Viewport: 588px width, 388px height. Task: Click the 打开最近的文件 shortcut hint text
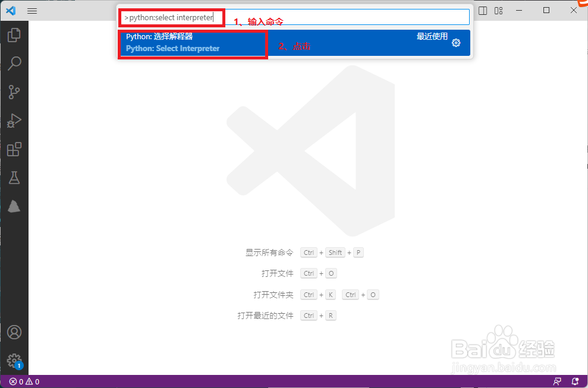(x=266, y=316)
